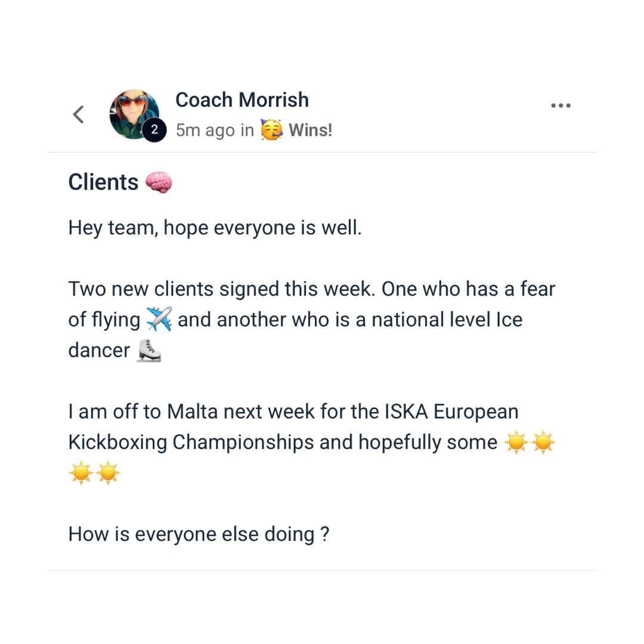644x644 pixels.
Task: Select the Clients post title
Action: [x=103, y=182]
